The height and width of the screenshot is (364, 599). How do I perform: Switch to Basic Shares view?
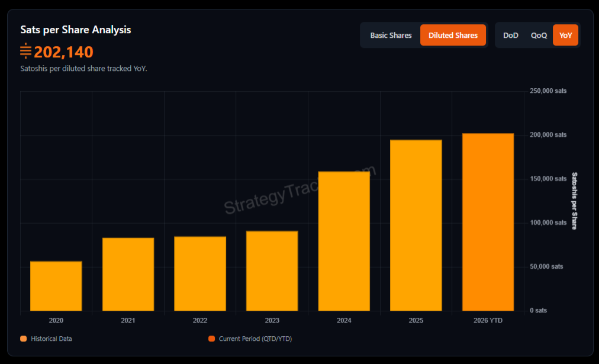(x=391, y=36)
